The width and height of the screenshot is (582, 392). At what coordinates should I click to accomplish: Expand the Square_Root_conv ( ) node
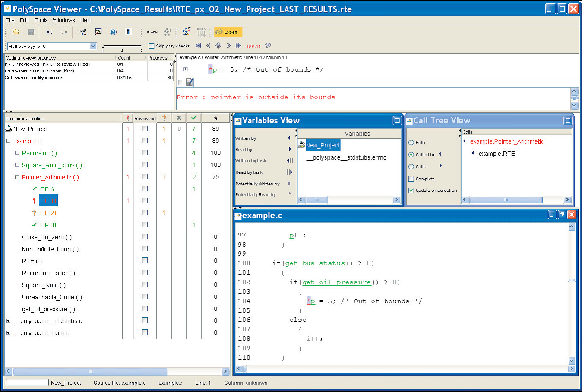pos(17,165)
